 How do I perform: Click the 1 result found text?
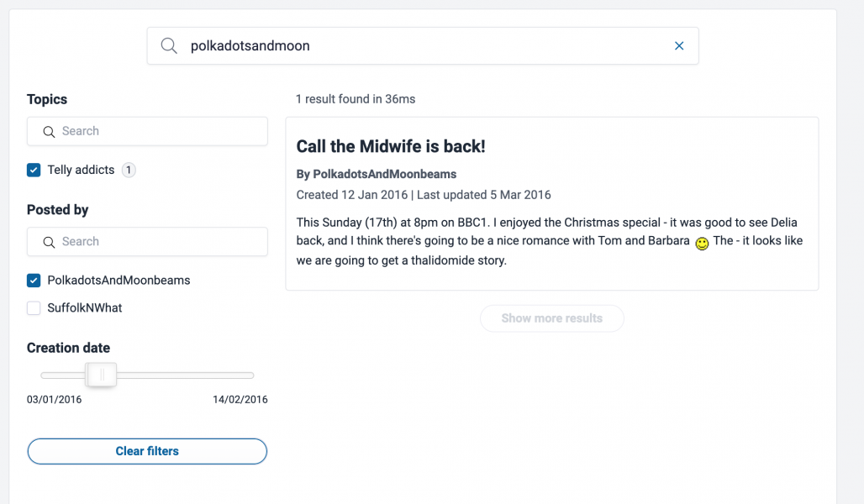356,99
